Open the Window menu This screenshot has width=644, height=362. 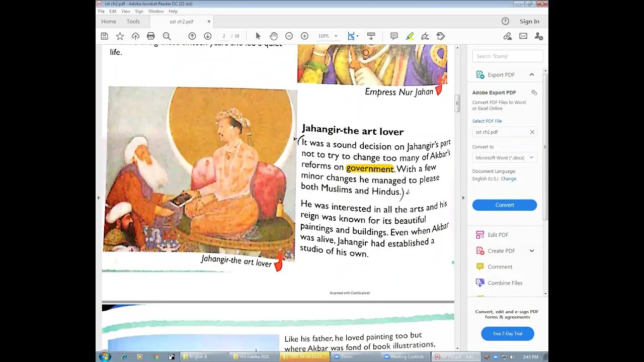click(156, 11)
